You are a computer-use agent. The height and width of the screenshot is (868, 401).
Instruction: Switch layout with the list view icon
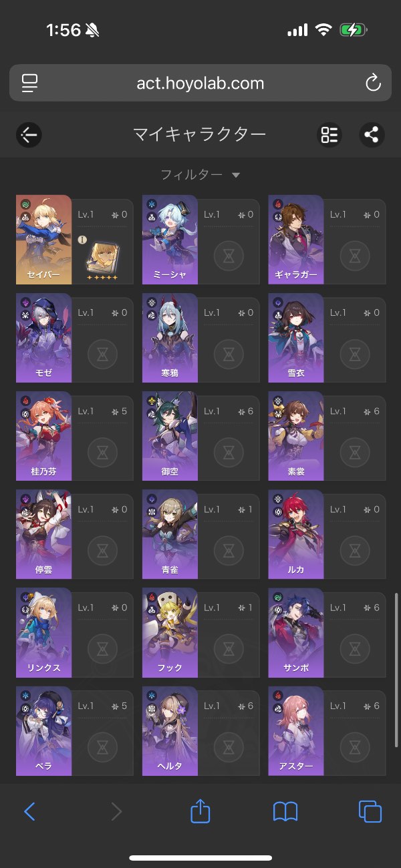click(329, 135)
